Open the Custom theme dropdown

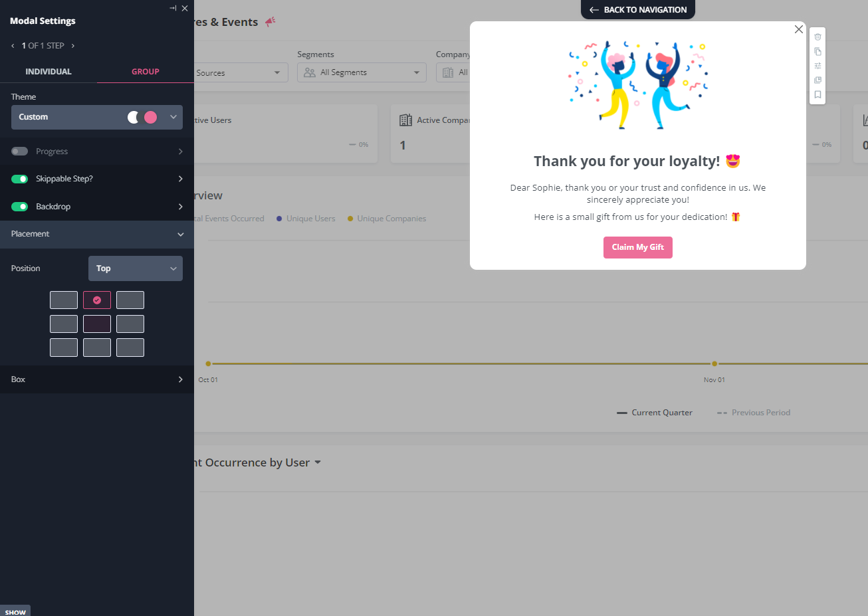[x=97, y=117]
